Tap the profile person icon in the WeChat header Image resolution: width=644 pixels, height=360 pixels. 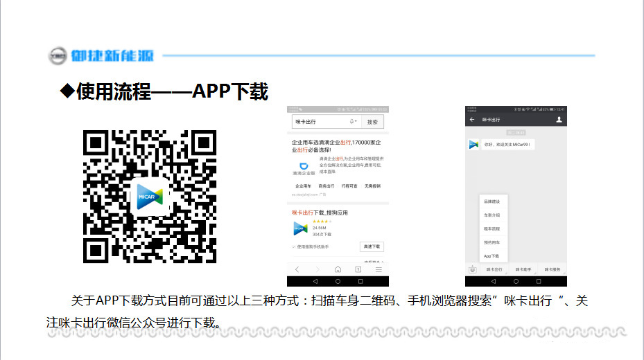[x=559, y=119]
